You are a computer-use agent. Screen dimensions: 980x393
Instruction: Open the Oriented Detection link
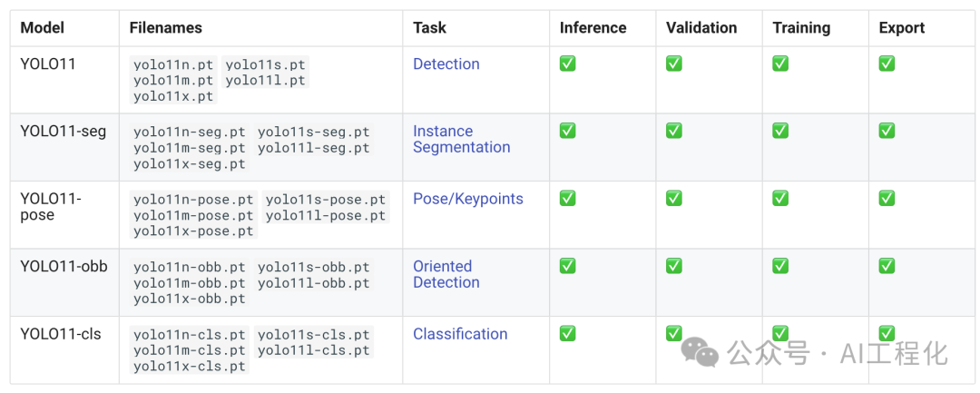446,274
